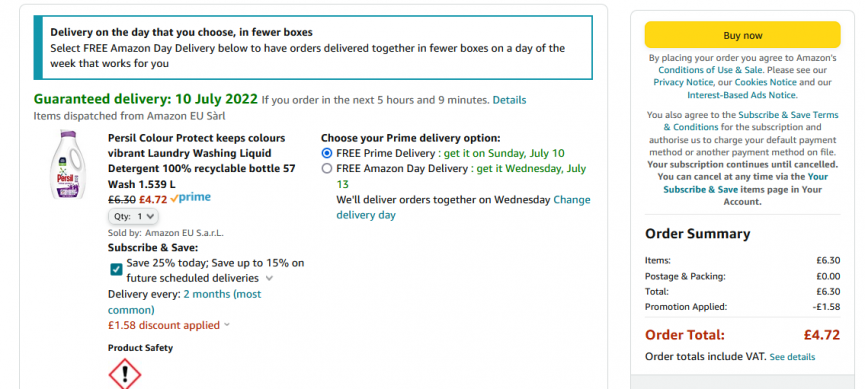
Task: Select FREE Prime Delivery radio option
Action: point(327,153)
